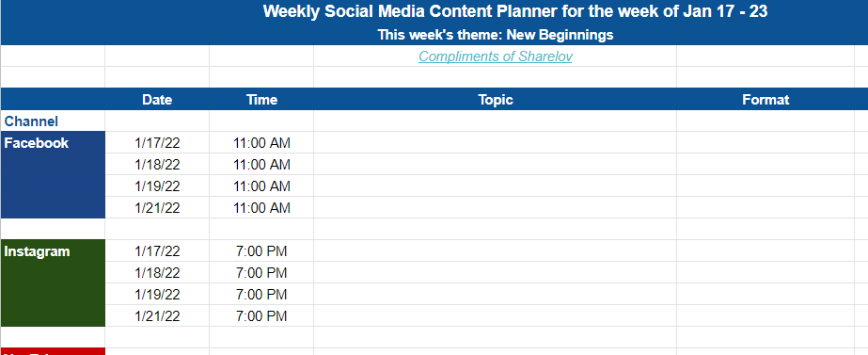Select the Channel label cell
This screenshot has width=868, height=355.
(53, 121)
